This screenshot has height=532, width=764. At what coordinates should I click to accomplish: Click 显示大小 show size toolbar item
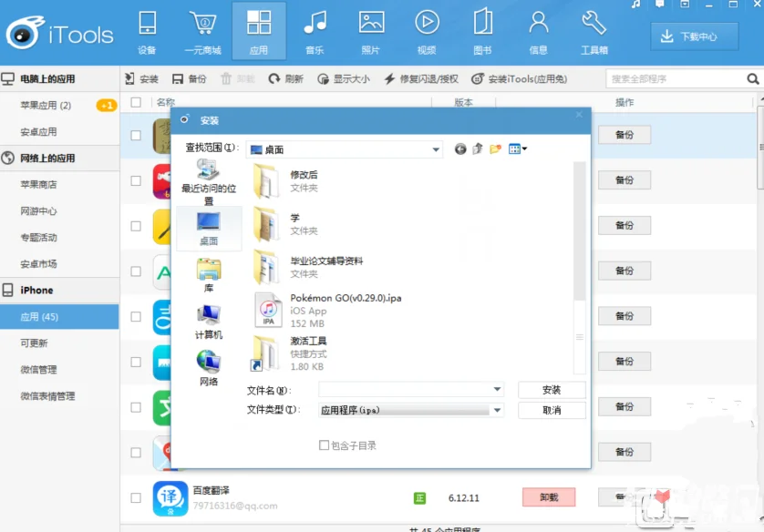[x=344, y=79]
